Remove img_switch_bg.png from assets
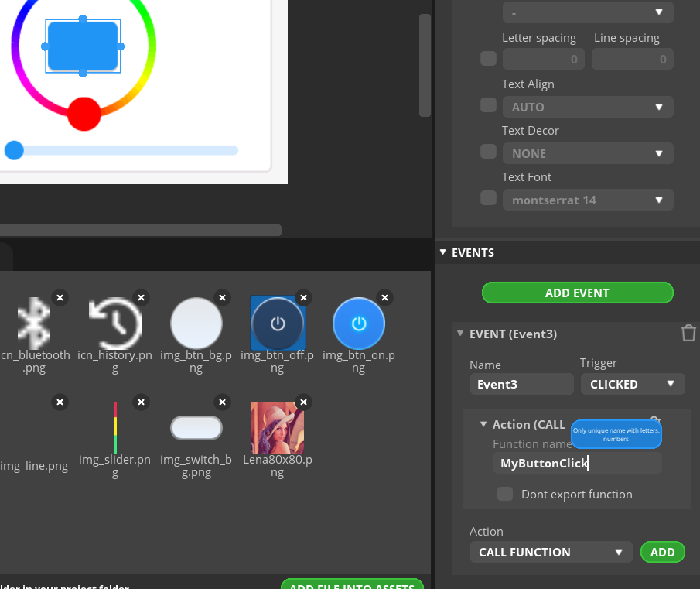 click(x=222, y=402)
